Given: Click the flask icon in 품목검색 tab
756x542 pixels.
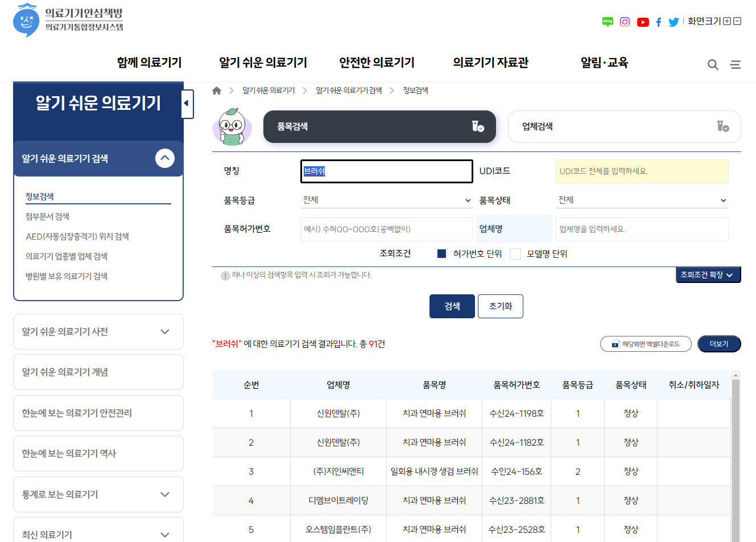Looking at the screenshot, I should pyautogui.click(x=478, y=126).
